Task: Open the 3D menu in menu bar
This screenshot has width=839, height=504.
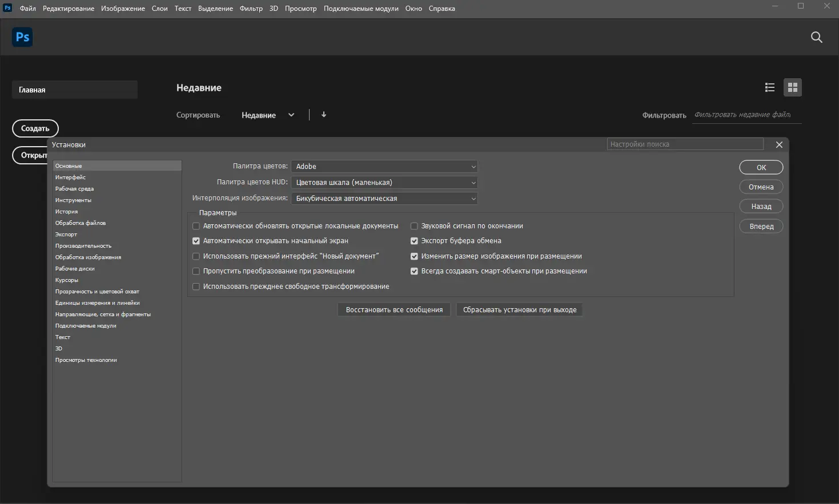Action: [274, 9]
